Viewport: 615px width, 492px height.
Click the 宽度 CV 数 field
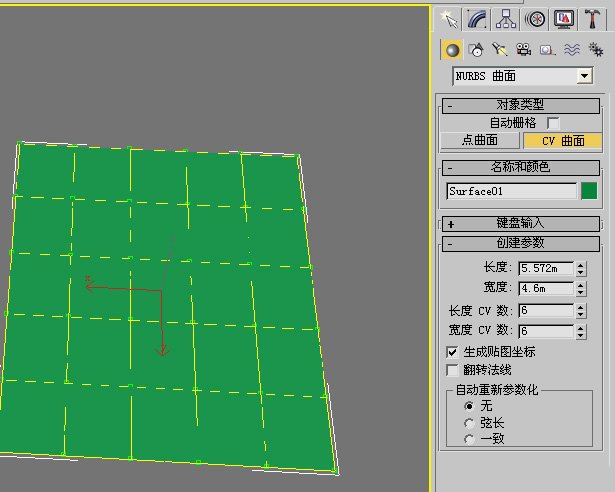[x=546, y=332]
